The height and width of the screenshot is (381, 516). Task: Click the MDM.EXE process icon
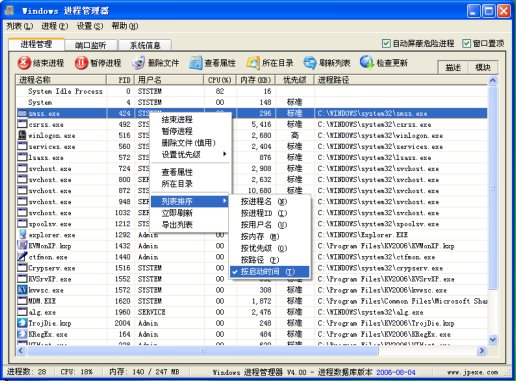(x=22, y=300)
